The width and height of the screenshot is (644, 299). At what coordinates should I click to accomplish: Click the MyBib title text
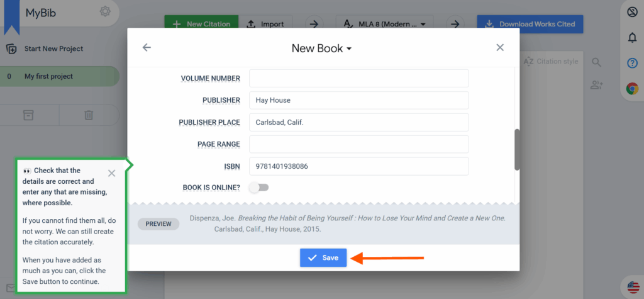[41, 13]
